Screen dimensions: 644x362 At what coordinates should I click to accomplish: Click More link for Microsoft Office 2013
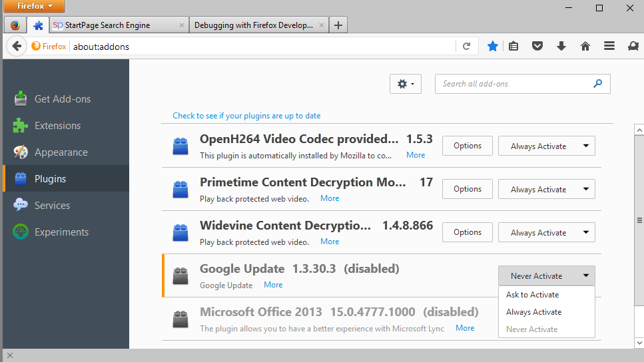[x=465, y=328]
